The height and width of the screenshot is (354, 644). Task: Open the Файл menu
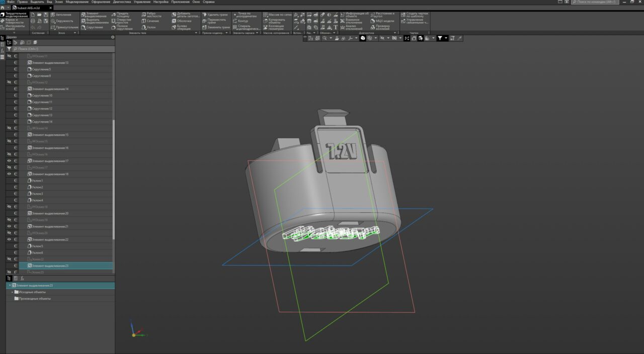click(x=11, y=2)
